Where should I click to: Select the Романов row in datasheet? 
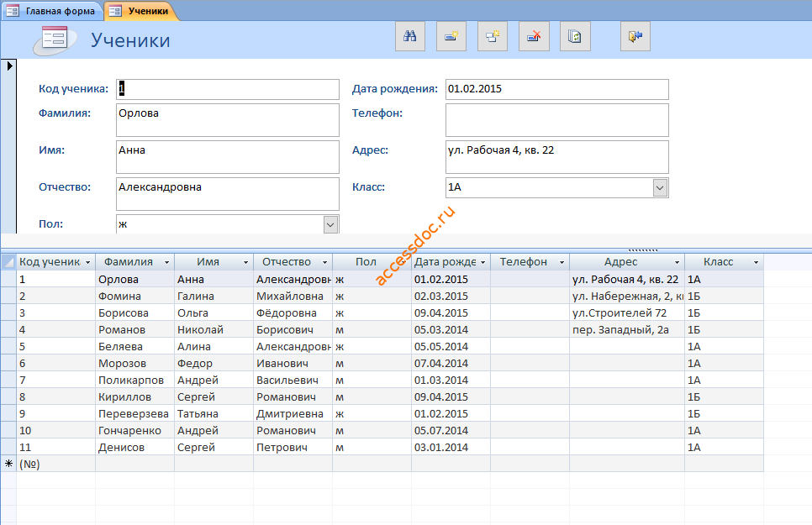point(382,330)
